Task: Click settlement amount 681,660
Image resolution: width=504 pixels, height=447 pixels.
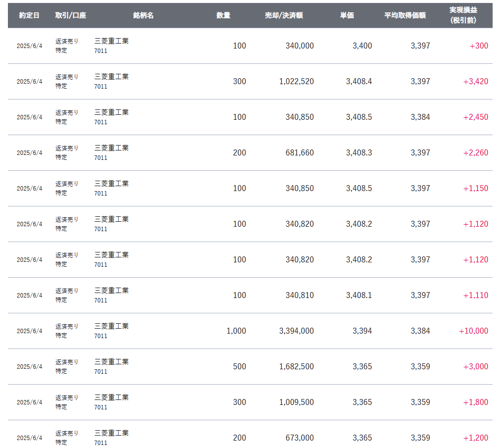Action: click(300, 153)
